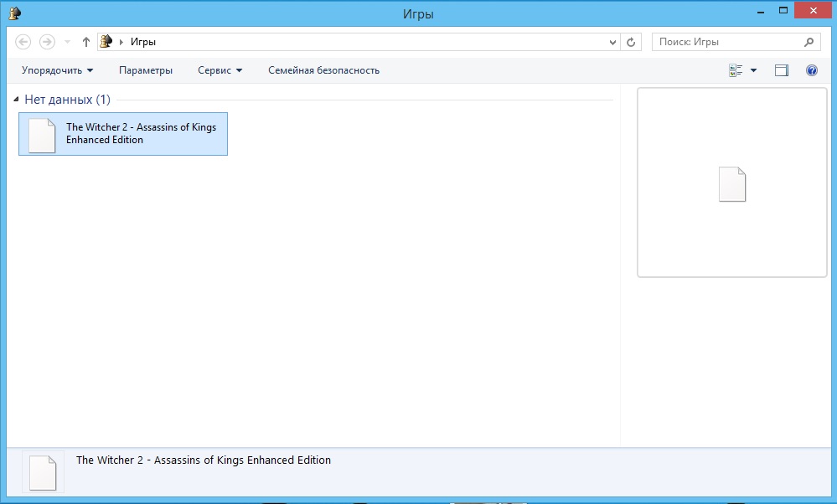Click the details pane file icon
Image resolution: width=837 pixels, height=504 pixels.
click(43, 472)
